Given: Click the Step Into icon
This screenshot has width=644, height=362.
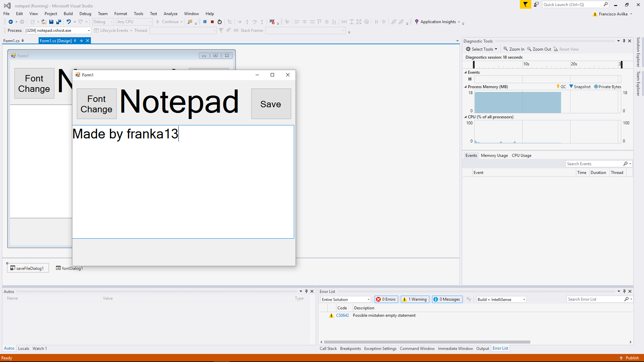Looking at the screenshot, I should [x=247, y=21].
